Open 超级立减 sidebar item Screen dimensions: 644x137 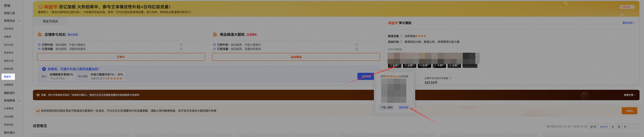click(x=9, y=61)
